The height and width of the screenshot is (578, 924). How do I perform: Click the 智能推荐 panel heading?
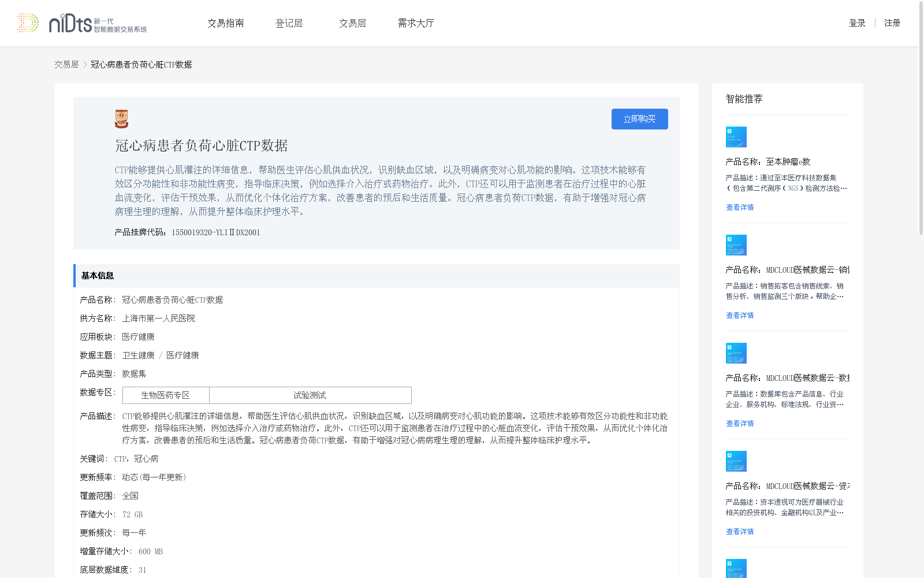744,99
